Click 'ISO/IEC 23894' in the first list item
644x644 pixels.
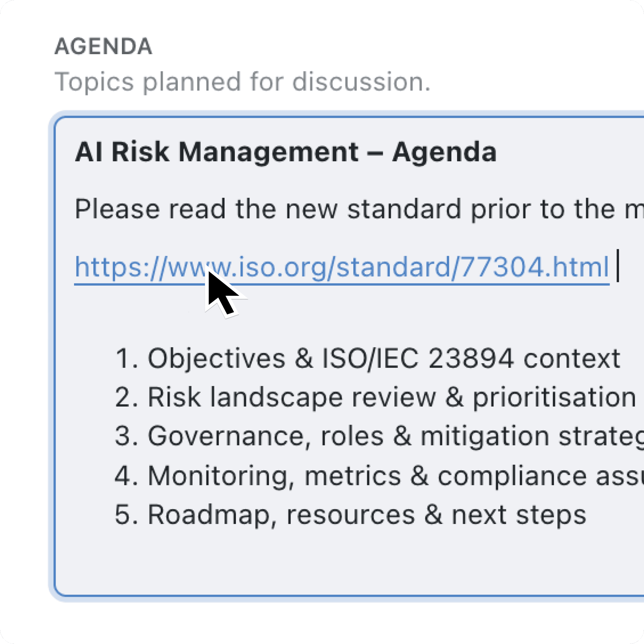coord(417,359)
